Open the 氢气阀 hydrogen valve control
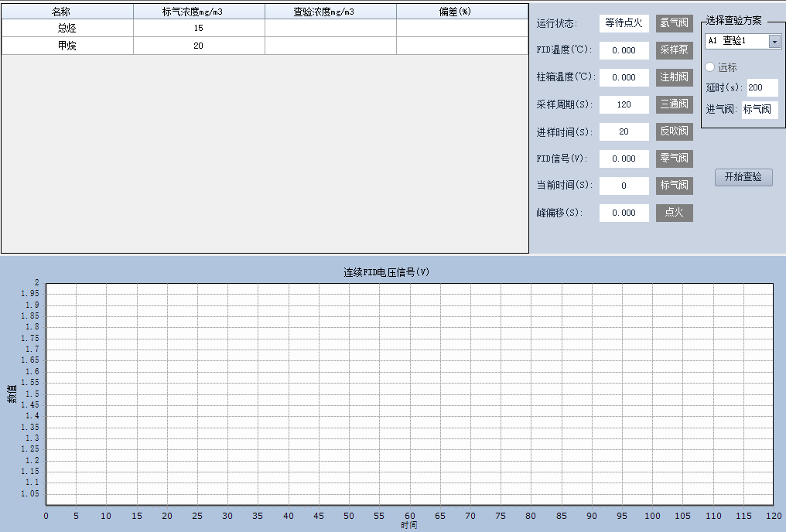Image resolution: width=786 pixels, height=532 pixels. [674, 23]
